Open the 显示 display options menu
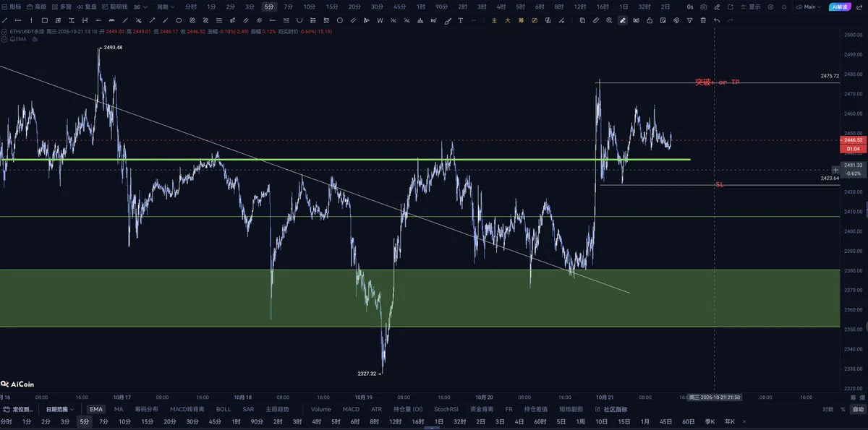 [754, 7]
